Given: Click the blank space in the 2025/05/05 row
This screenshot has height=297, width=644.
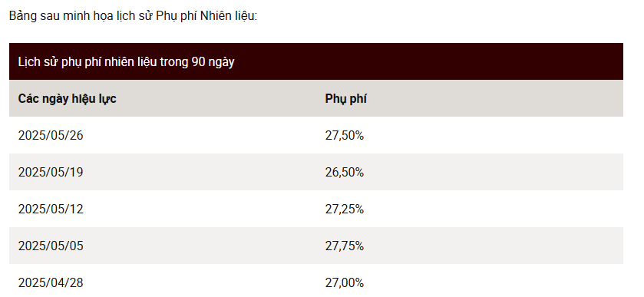Looking at the screenshot, I should (493, 246).
